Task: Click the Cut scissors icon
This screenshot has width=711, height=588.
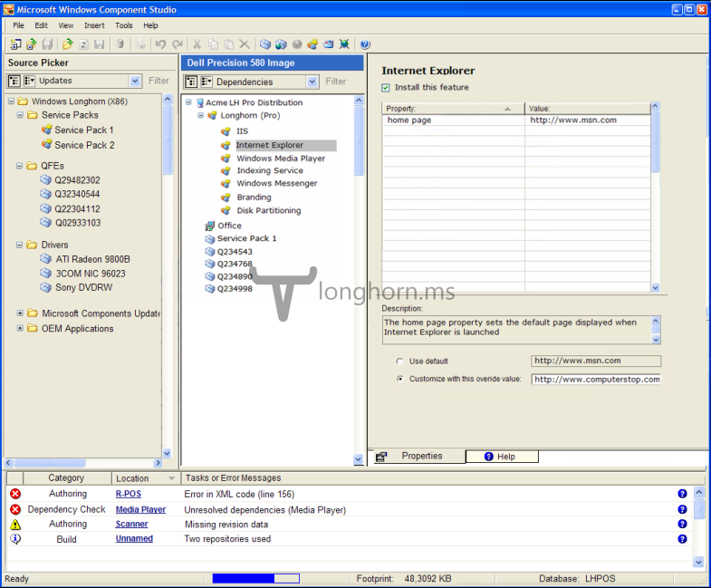Action: click(x=197, y=44)
